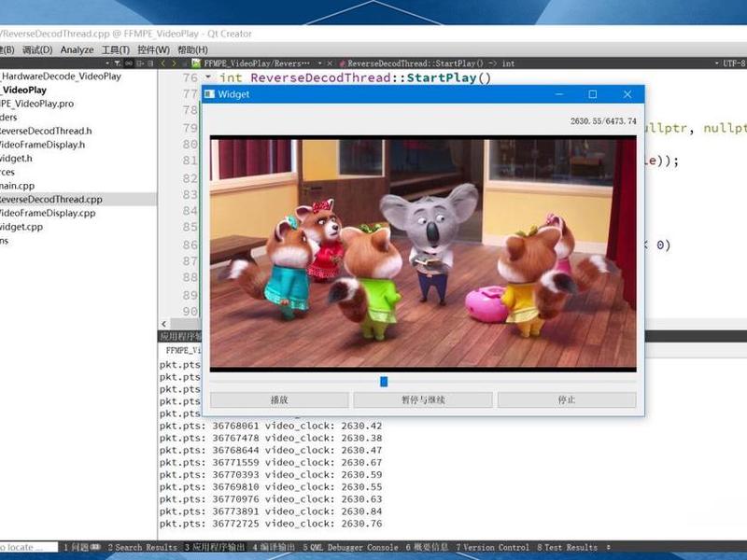Viewport: 747px width, 560px height.
Task: Click the split-view icon in sidebar toolbar
Action: point(139,63)
